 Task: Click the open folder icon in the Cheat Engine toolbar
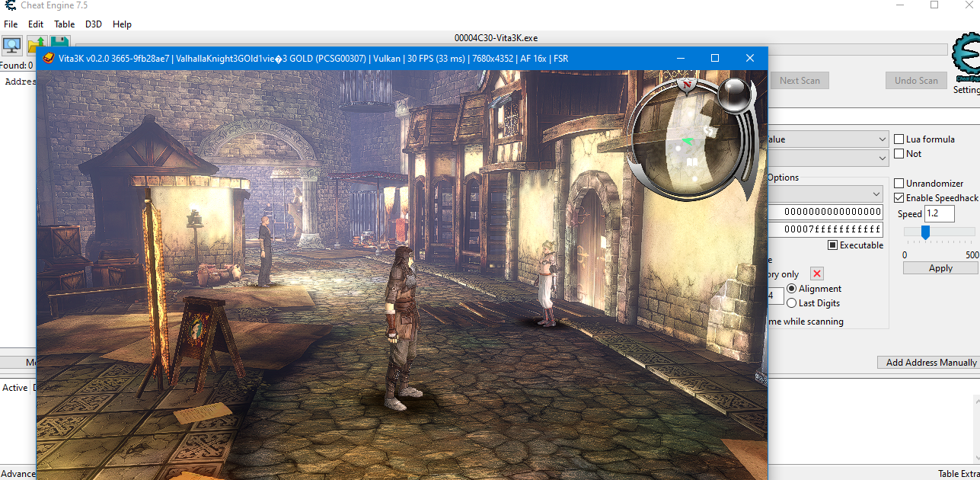tap(35, 44)
